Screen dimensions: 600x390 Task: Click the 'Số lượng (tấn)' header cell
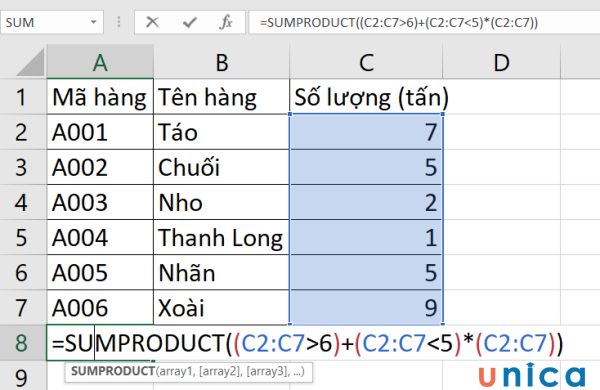point(366,97)
